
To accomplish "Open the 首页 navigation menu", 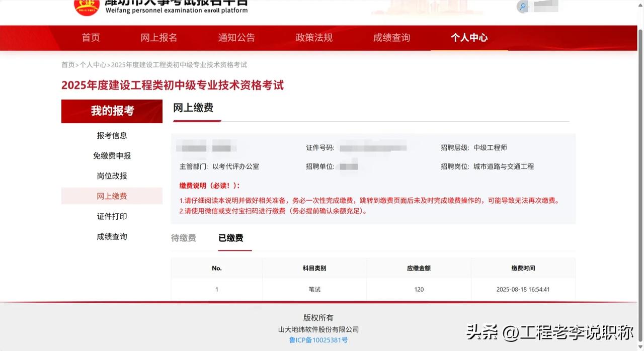I will click(91, 38).
